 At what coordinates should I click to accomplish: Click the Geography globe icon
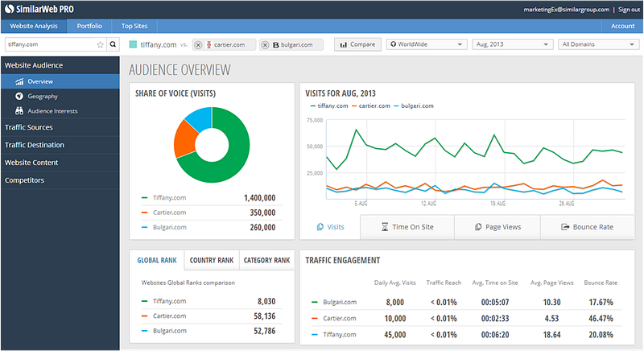click(x=19, y=97)
